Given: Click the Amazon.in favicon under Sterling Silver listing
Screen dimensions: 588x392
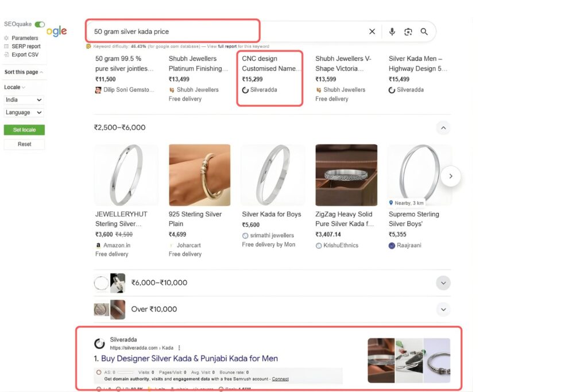Looking at the screenshot, I should (99, 244).
